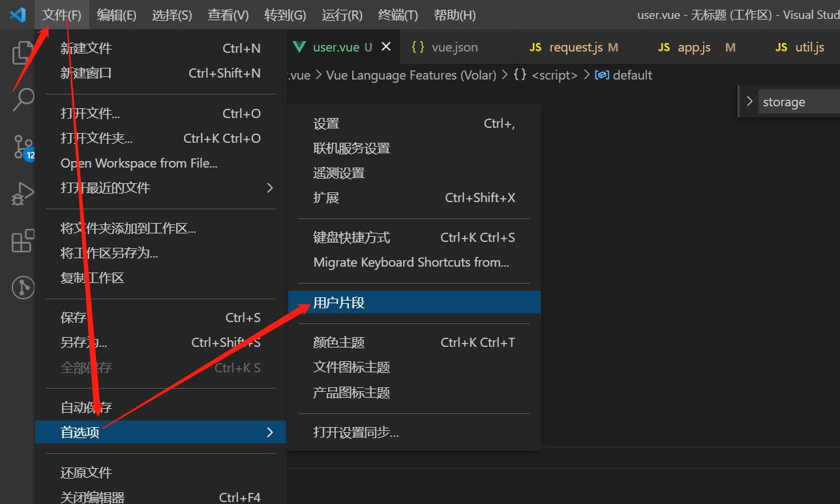Choose Open Workspace from File... entry
Viewport: 840px width, 504px height.
[x=160, y=163]
